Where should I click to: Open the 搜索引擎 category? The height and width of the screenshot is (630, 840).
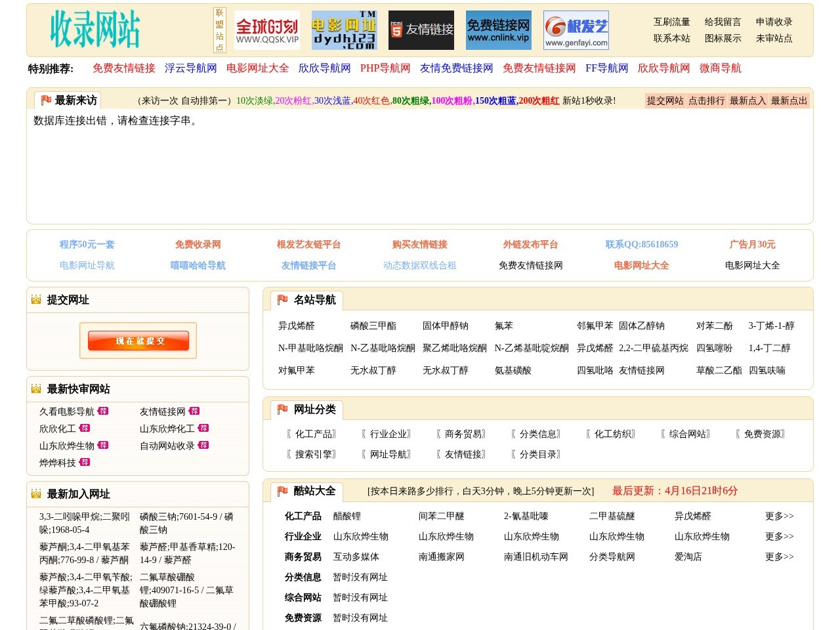(x=312, y=454)
